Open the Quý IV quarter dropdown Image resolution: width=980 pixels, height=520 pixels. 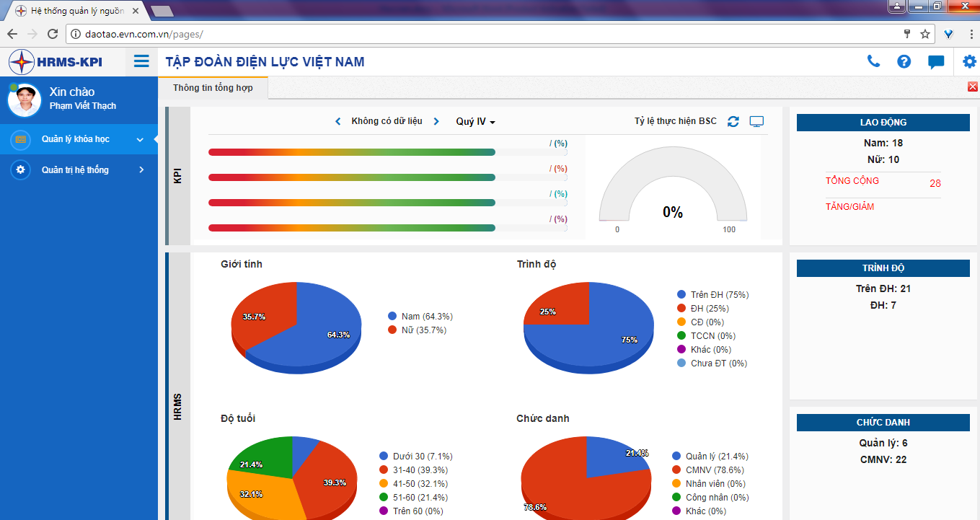tap(476, 121)
